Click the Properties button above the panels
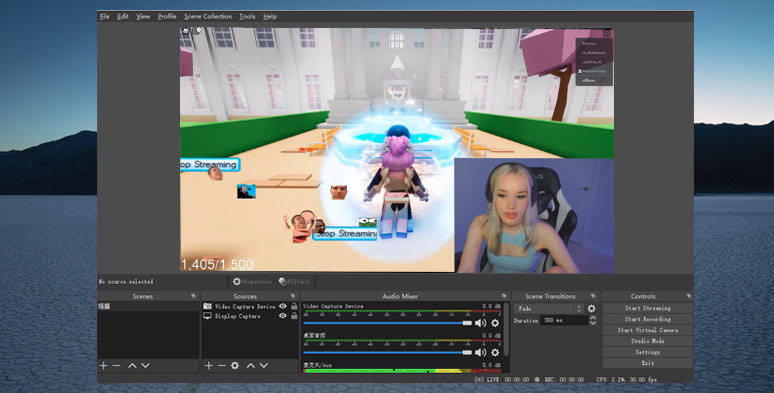This screenshot has width=774, height=393. click(x=252, y=281)
